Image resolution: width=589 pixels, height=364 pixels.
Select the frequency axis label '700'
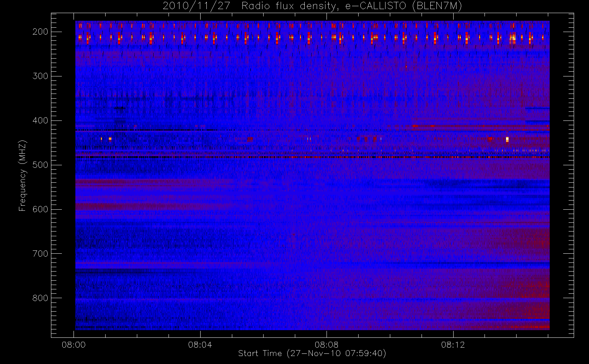click(40, 254)
